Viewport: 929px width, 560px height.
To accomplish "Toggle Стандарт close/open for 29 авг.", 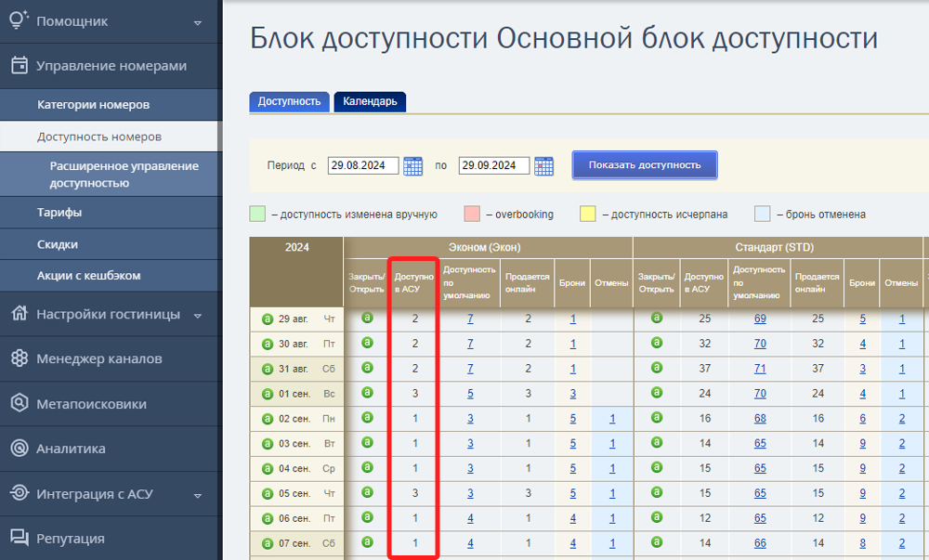I will pyautogui.click(x=657, y=318).
